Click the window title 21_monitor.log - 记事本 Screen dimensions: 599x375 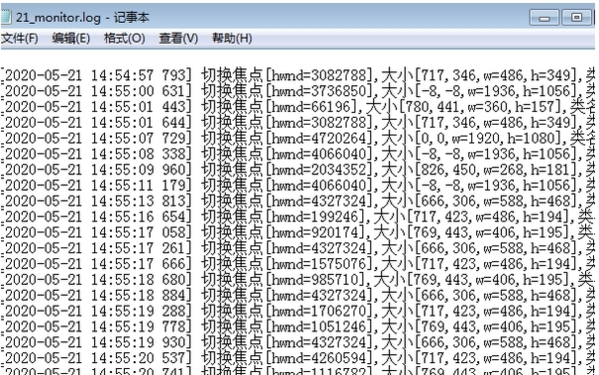83,18
